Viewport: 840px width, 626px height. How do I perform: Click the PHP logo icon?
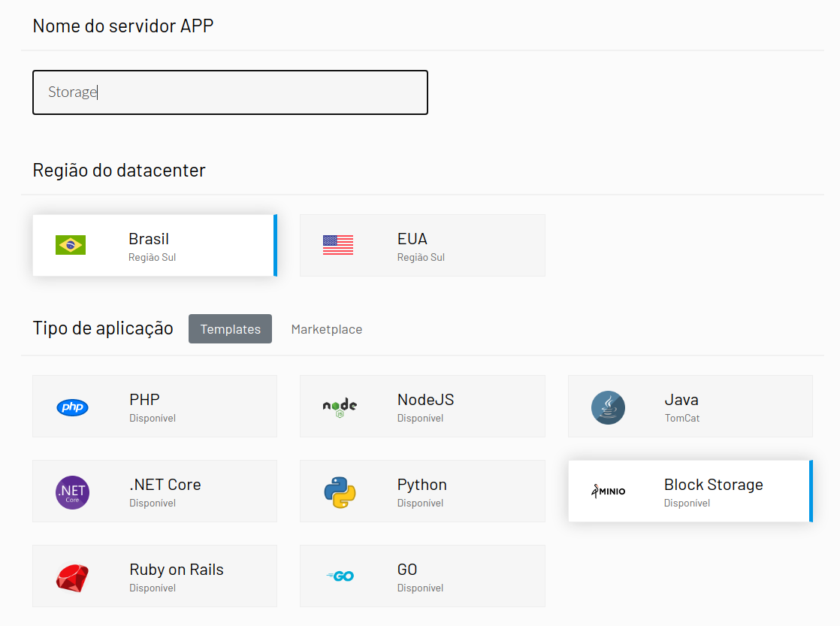pos(72,407)
